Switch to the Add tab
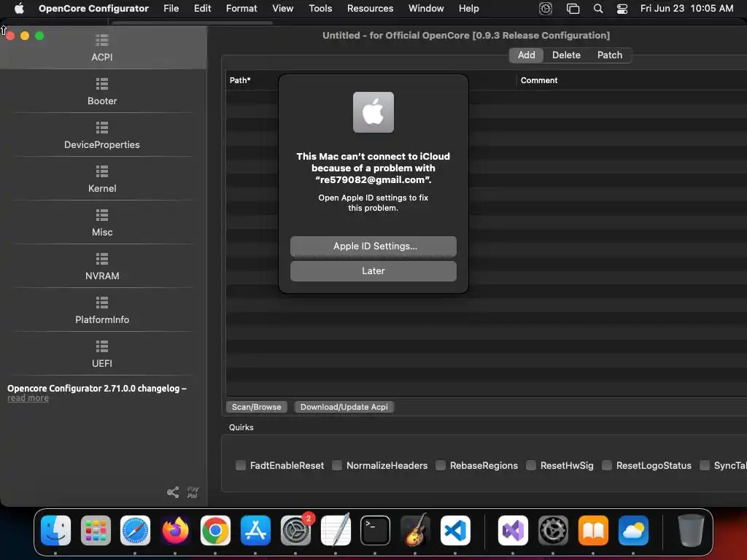This screenshot has height=560, width=747. point(526,55)
